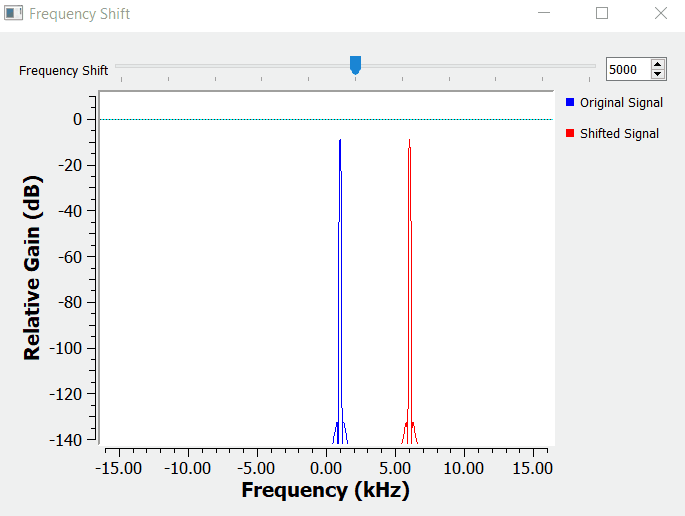Click the spin box down arrow
Screen dimensions: 685x516
pyautogui.click(x=657, y=74)
